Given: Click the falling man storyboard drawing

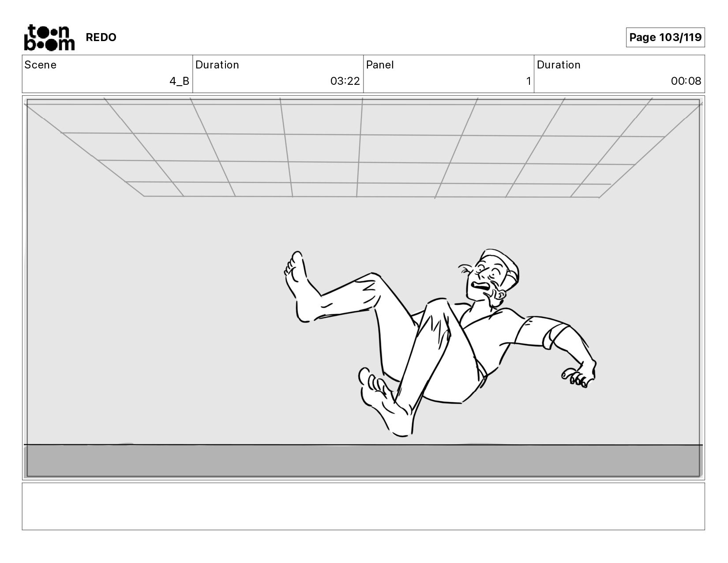Looking at the screenshot, I should coord(439,342).
